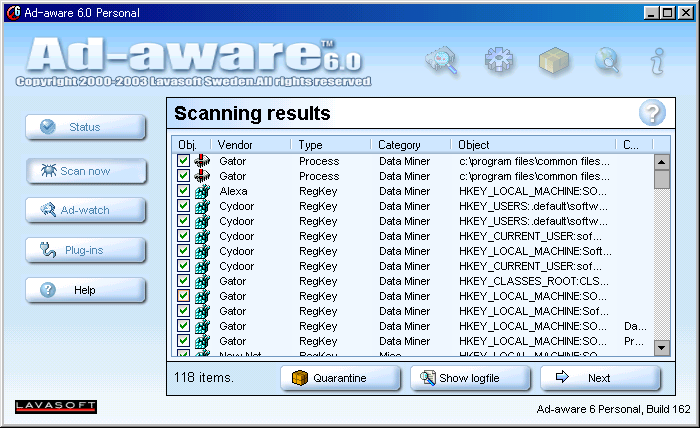The height and width of the screenshot is (428, 700).
Task: Click the registry icon in the Alexa row
Action: pos(202,191)
